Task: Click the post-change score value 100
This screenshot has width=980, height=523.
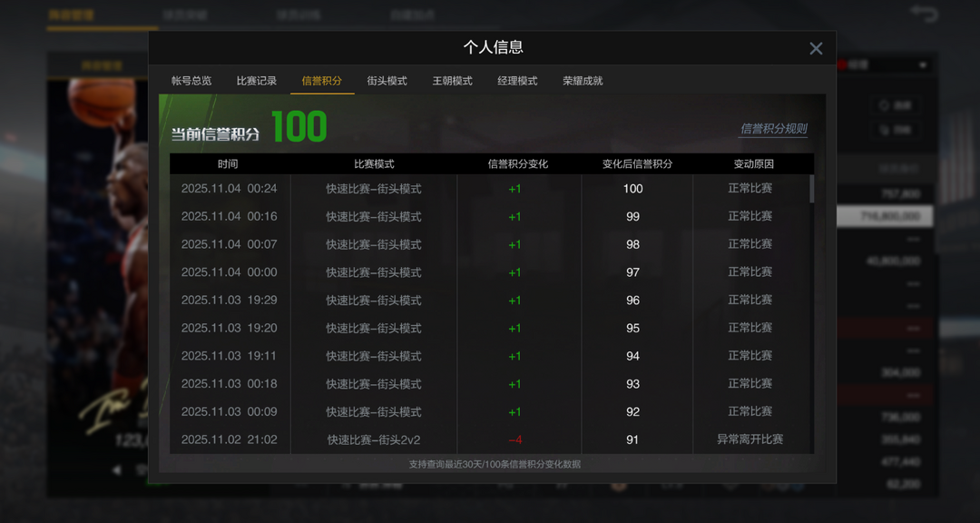Action: point(632,189)
